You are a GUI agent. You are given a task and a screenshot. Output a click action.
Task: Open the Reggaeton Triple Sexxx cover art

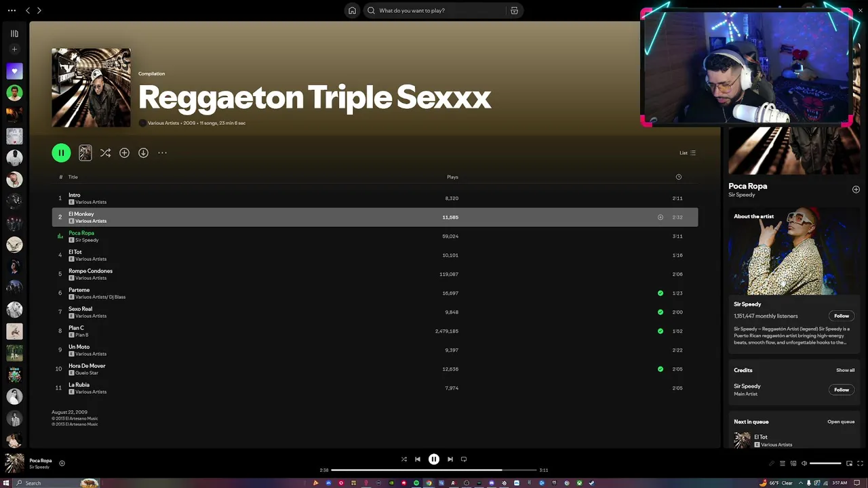pos(91,87)
